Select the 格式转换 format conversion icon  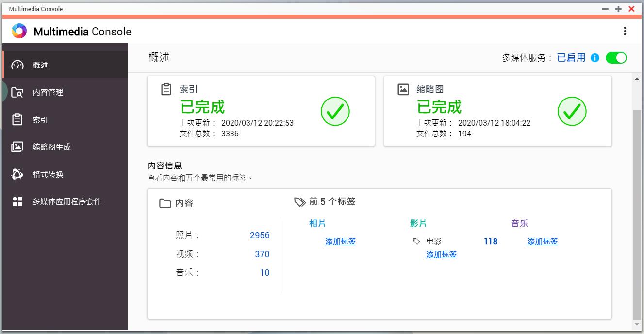point(17,174)
